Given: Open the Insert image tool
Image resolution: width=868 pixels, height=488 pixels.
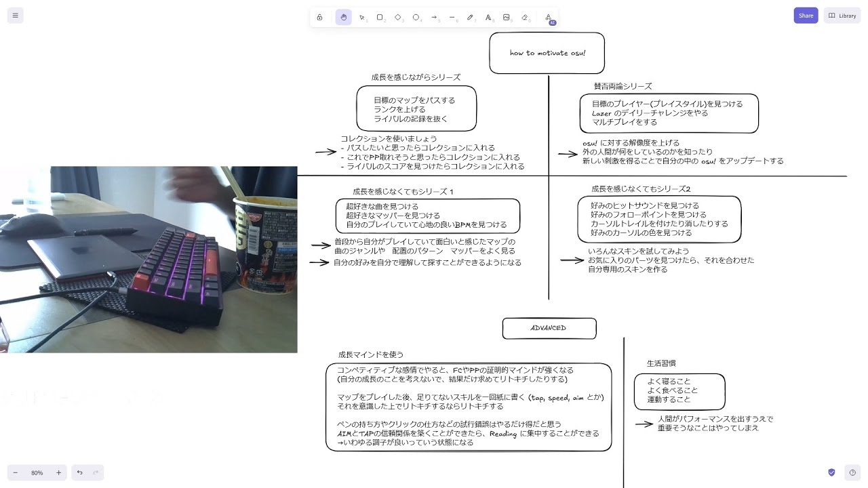Looking at the screenshot, I should (506, 17).
